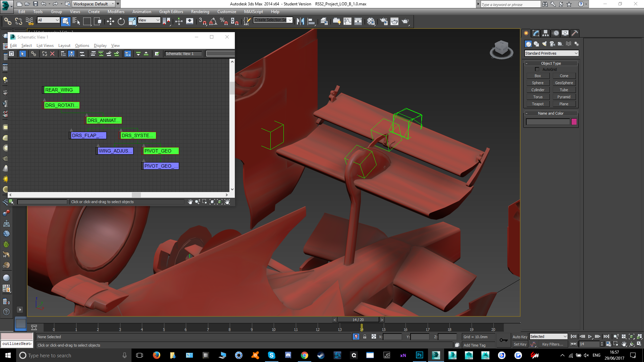Click the Pyramid primitive button
644x362 pixels.
(564, 97)
